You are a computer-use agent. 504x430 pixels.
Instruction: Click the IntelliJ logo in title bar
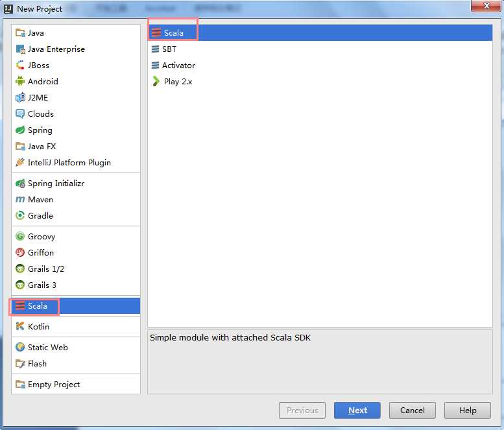[x=8, y=9]
